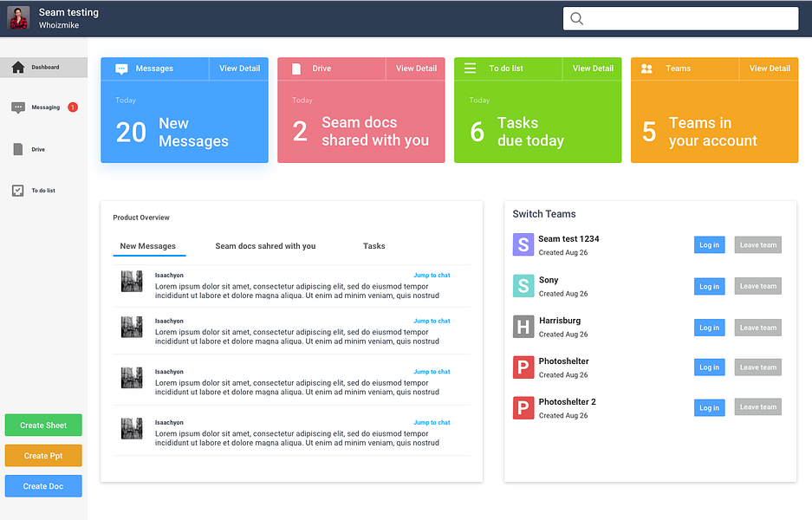
Task: Click the red Messaging notification badge
Action: (x=73, y=107)
